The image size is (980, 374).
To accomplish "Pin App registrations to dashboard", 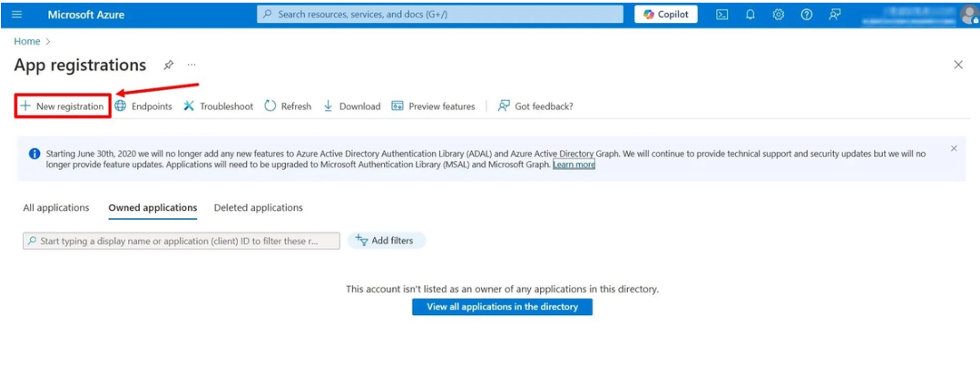I will (x=168, y=65).
